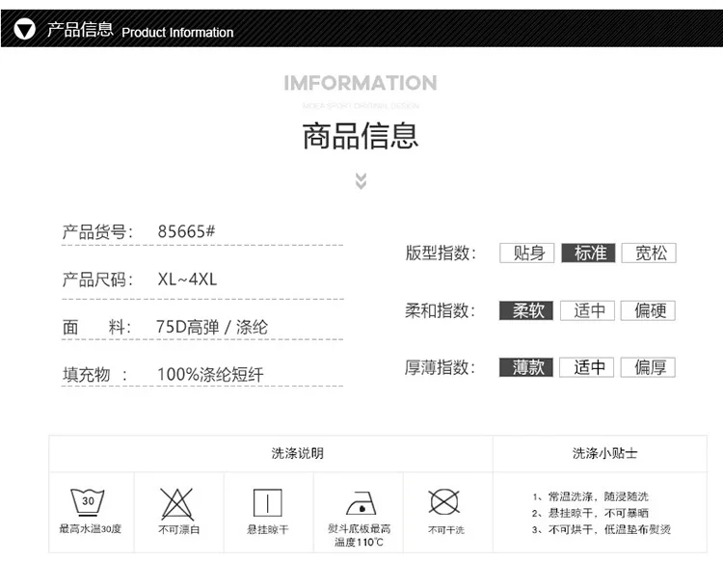Click the do-not-bleach crossed triangle icon
Viewport: 723px width, 588px height.
[177, 504]
